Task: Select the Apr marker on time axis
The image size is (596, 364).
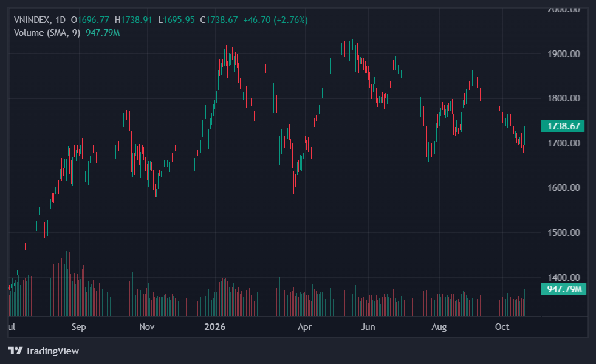Action: tap(305, 327)
